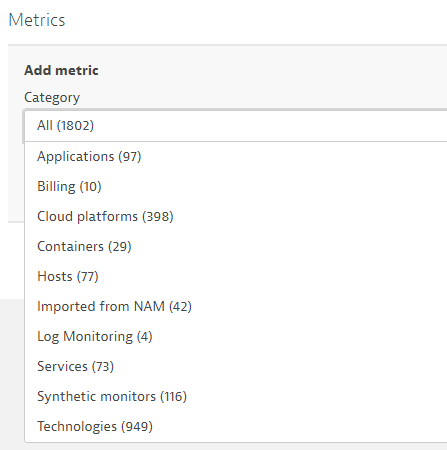This screenshot has width=447, height=450.
Task: Click the (1802) total in the selected entry
Action: (75, 126)
